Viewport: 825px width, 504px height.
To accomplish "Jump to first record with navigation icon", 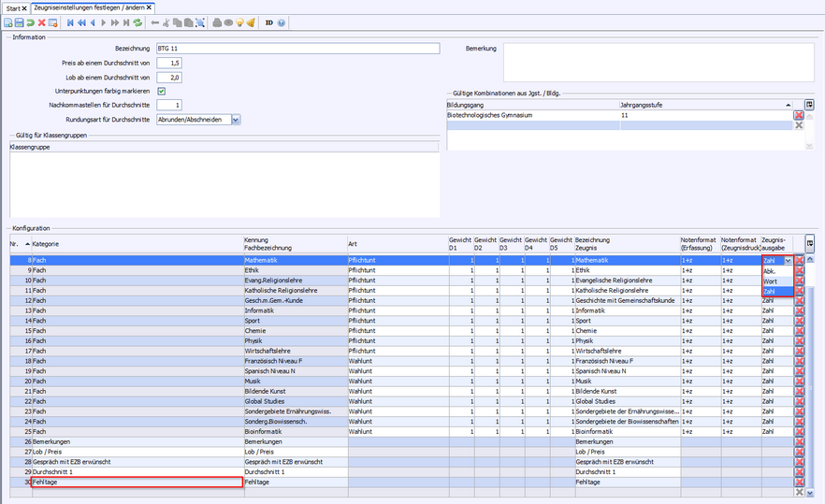I will [70, 22].
